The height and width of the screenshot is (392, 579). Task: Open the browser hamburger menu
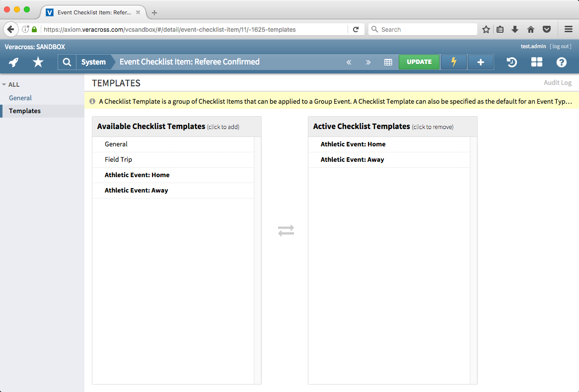tap(569, 29)
